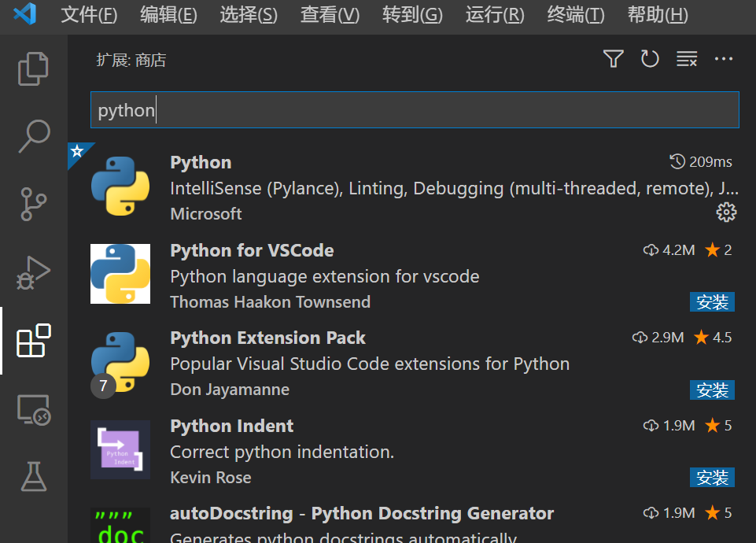The image size is (756, 543).
Task: Click description 'Correct python indentation.'
Action: pyautogui.click(x=282, y=452)
